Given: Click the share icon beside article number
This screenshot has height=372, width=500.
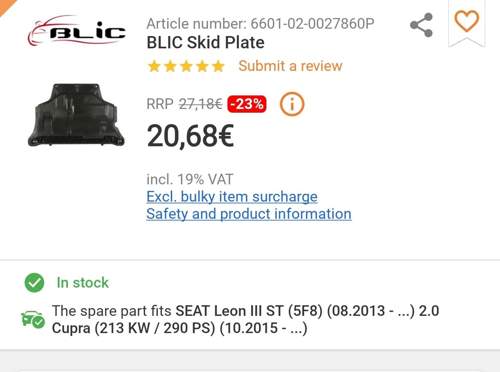Looking at the screenshot, I should (x=422, y=25).
